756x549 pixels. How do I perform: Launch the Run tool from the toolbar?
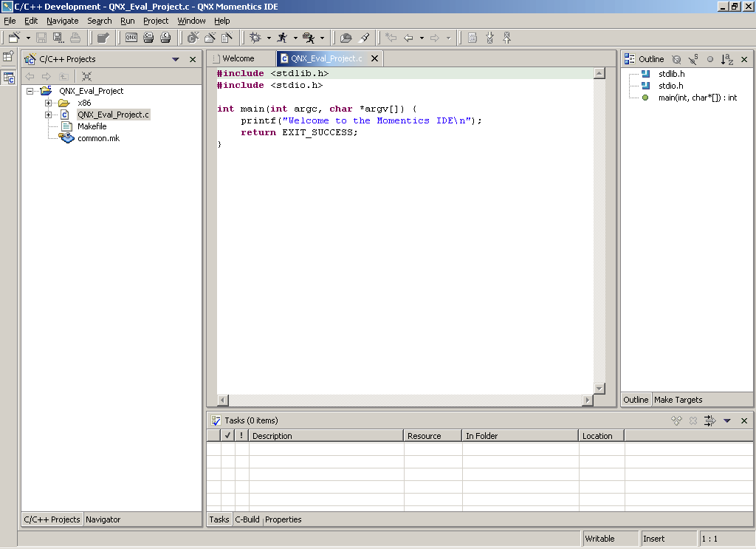click(283, 38)
